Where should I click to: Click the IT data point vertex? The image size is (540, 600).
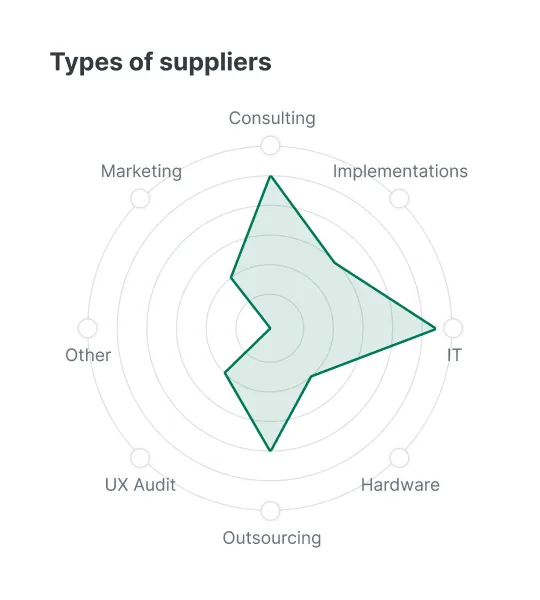[435, 328]
